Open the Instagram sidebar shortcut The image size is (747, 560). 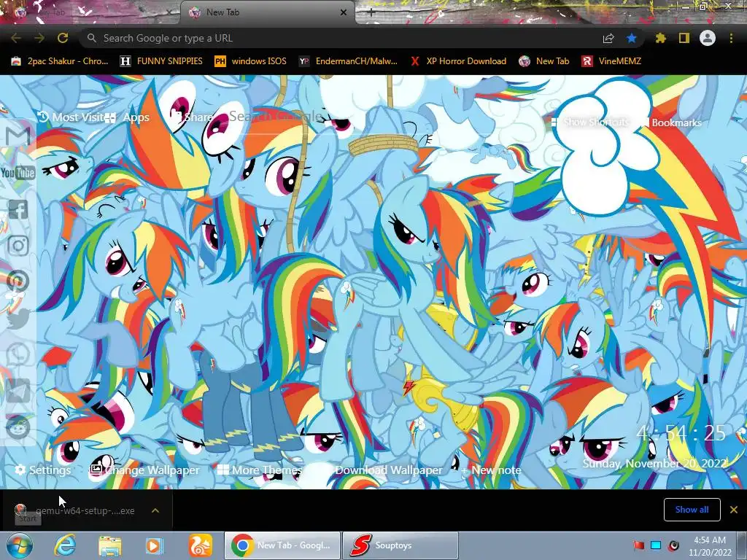[18, 246]
